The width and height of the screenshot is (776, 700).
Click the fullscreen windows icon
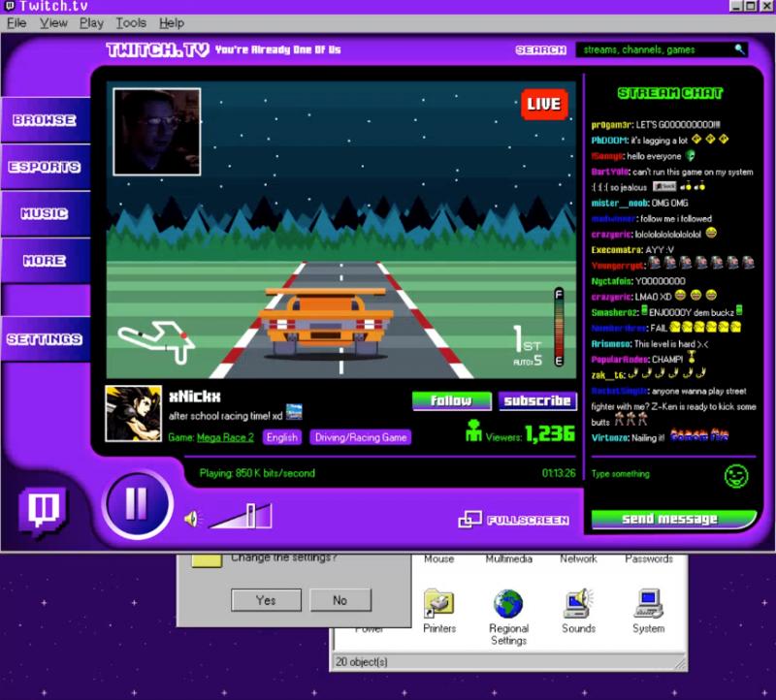tap(469, 520)
